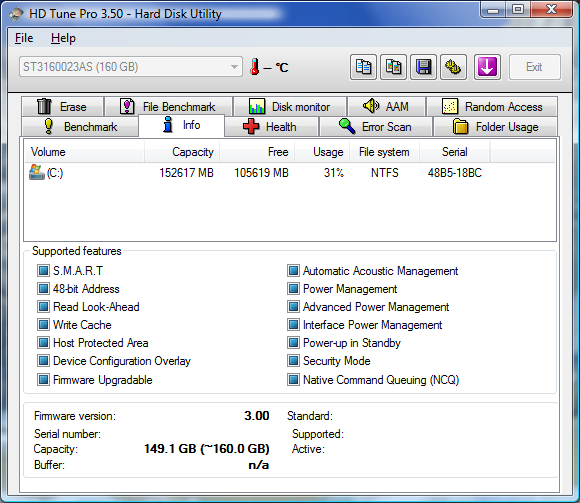
Task: Close the HD Tune Pro window
Action: tap(552, 10)
